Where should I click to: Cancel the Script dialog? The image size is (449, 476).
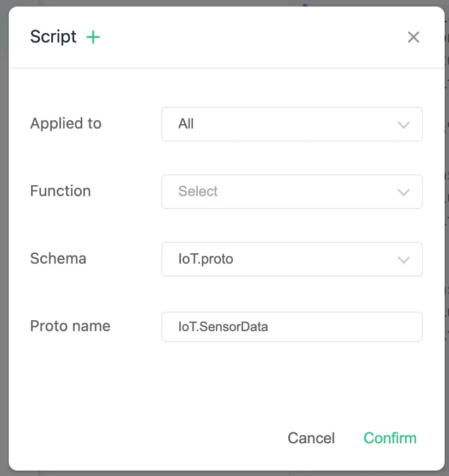[x=311, y=438]
